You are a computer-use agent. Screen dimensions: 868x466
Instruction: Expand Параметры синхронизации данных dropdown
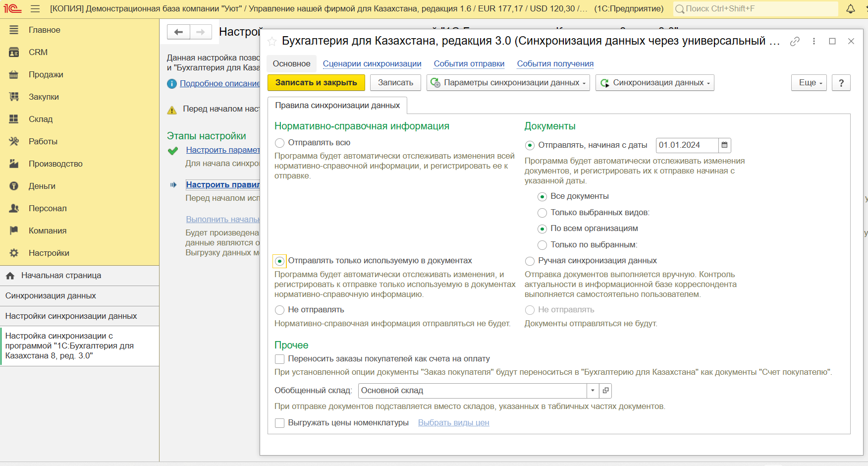(508, 83)
